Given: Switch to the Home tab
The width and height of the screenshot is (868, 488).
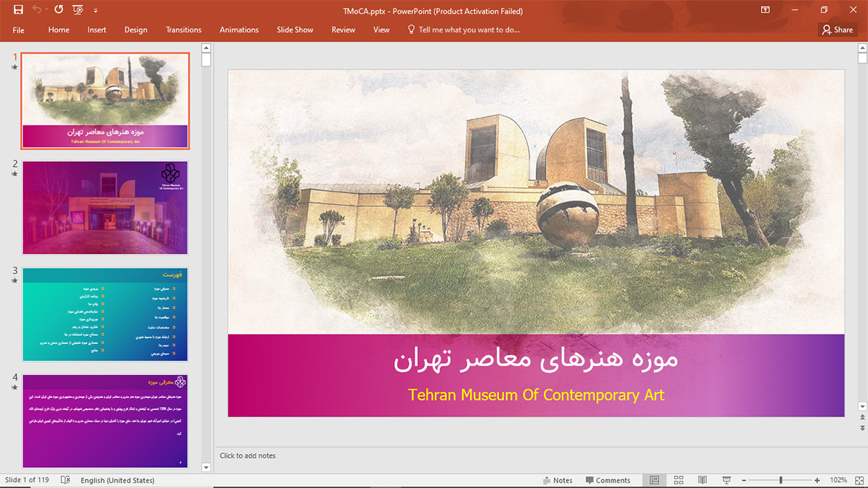Looking at the screenshot, I should click(x=59, y=30).
